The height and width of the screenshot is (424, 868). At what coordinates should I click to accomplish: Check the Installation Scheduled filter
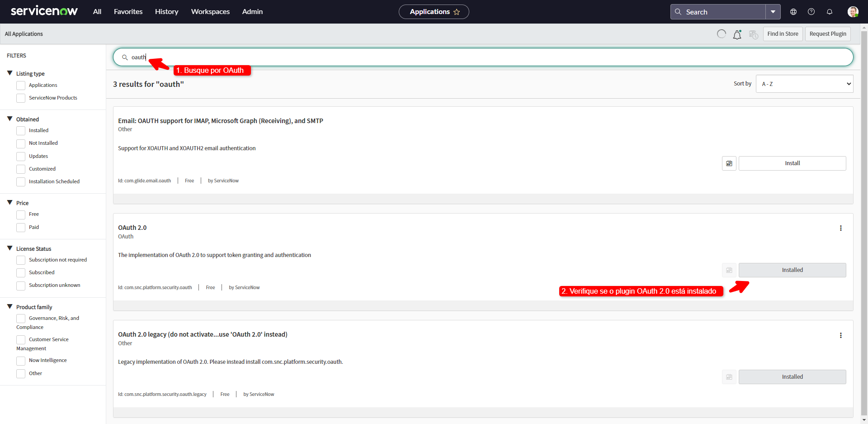[x=21, y=182]
